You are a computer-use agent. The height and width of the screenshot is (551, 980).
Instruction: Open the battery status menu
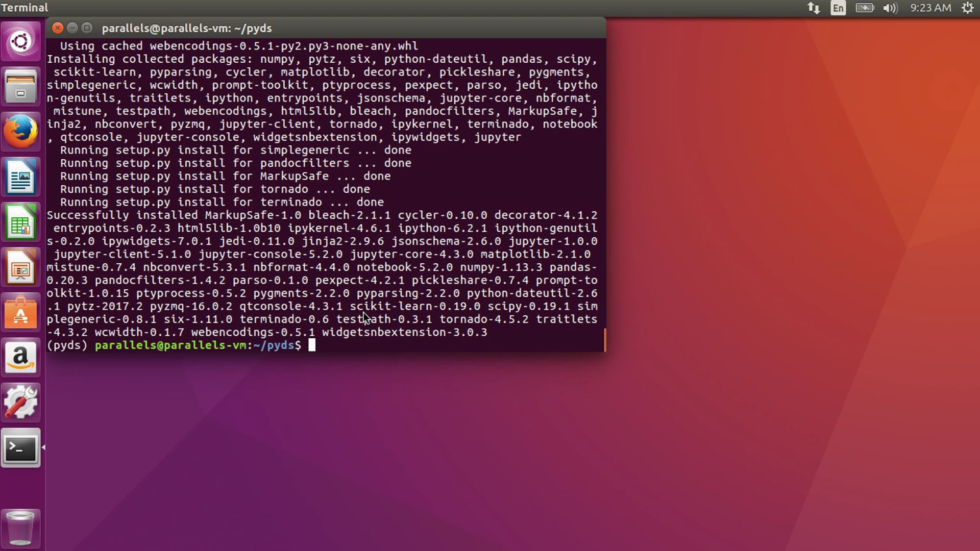864,8
